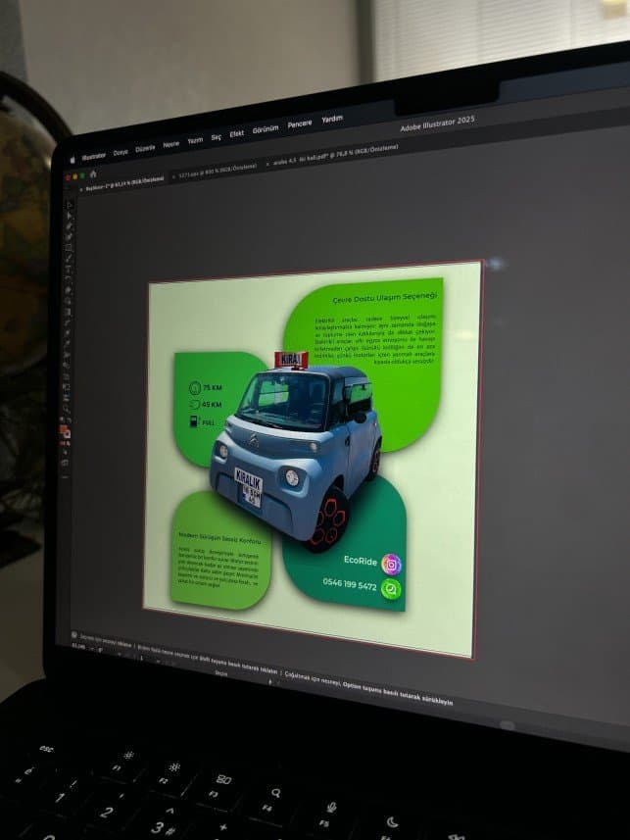The width and height of the screenshot is (630, 840).
Task: Switch to the Başlıksız-1 document tab
Action: click(x=124, y=183)
